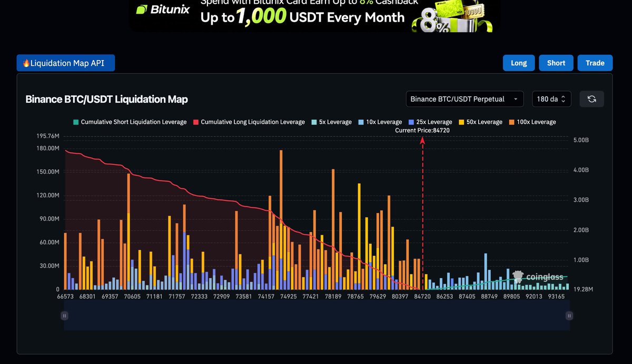Click the Short button
This screenshot has width=632, height=364.
(x=556, y=63)
